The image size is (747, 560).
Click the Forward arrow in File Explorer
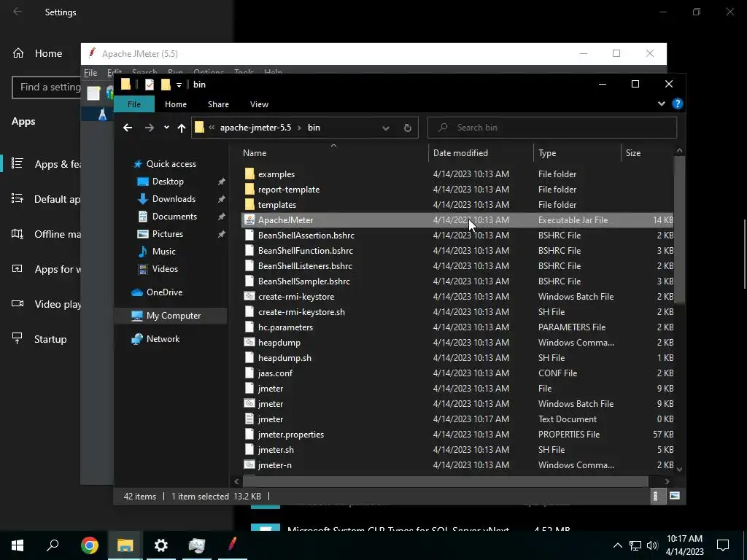(x=149, y=128)
